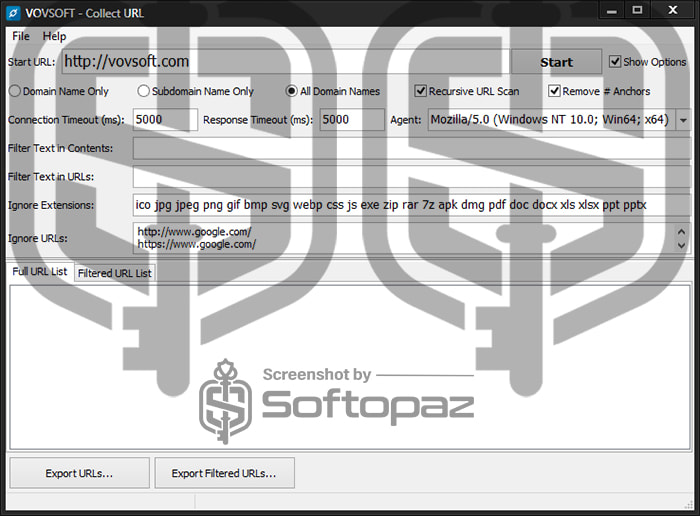Viewport: 700px width, 516px height.
Task: Click the Export Filtered URLs... button
Action: 224,473
